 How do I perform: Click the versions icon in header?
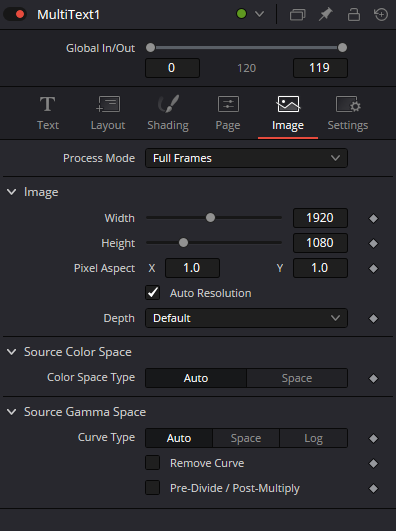click(x=297, y=15)
